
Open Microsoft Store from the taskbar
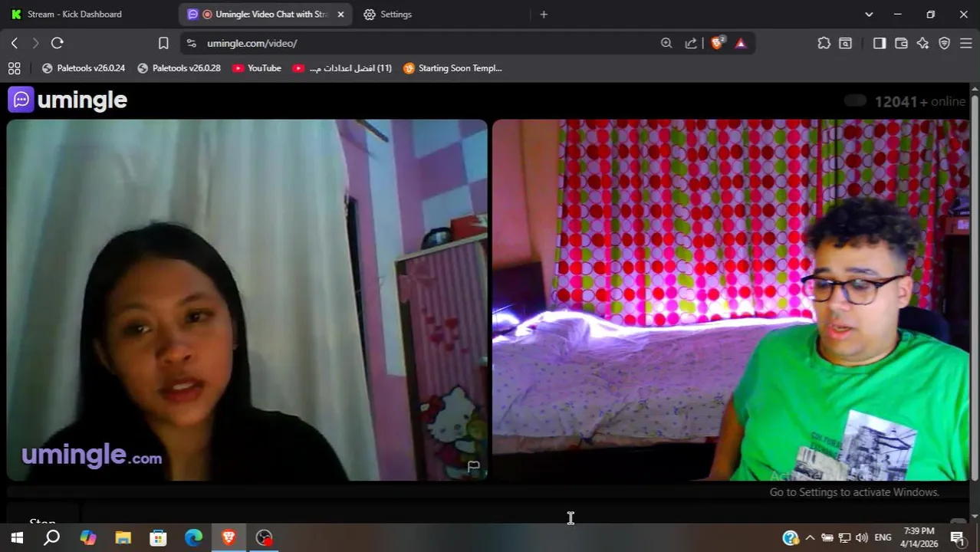pyautogui.click(x=158, y=537)
